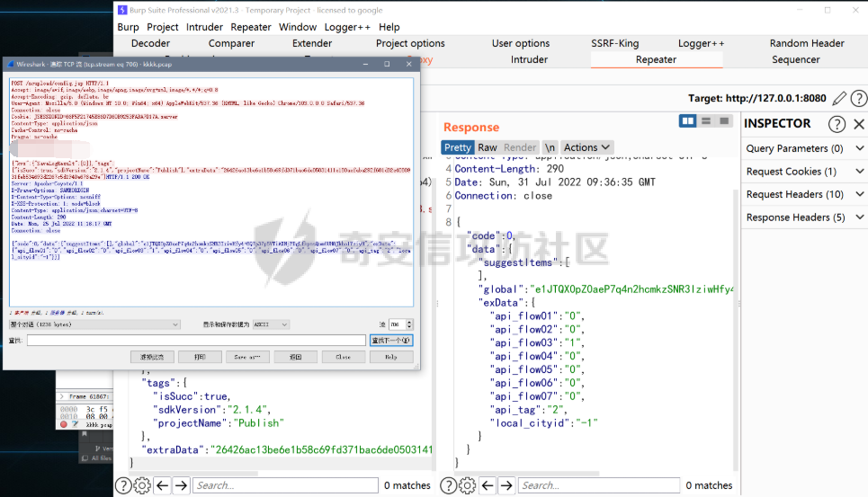Click the leftmost Wireshark button, filter out this stream

152,357
